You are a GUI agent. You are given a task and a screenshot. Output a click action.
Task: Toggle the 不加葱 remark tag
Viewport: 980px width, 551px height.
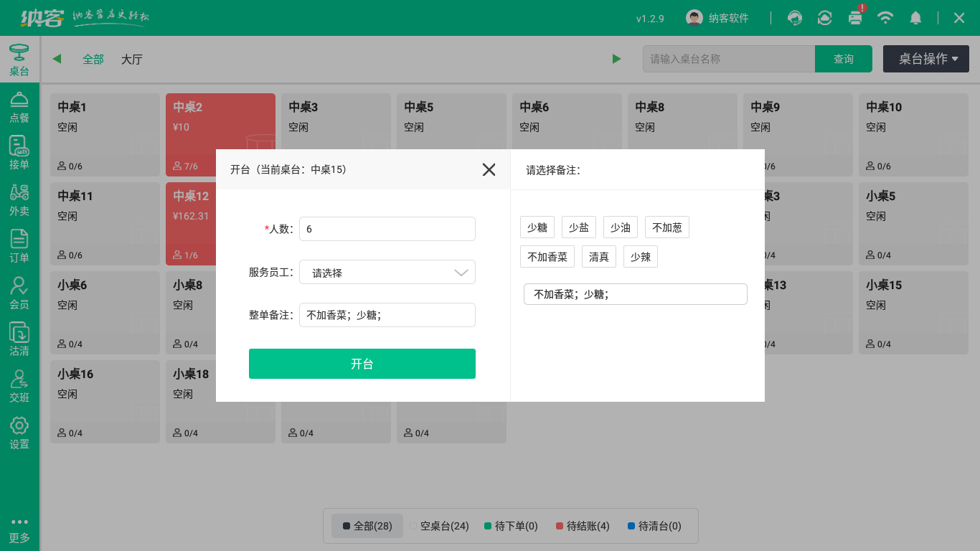666,227
